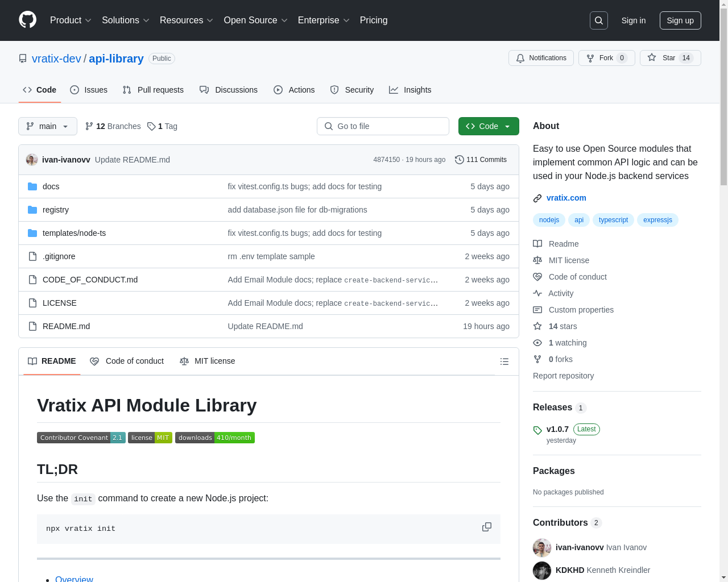Select the typescript topic tag
The height and width of the screenshot is (582, 728).
tap(613, 220)
